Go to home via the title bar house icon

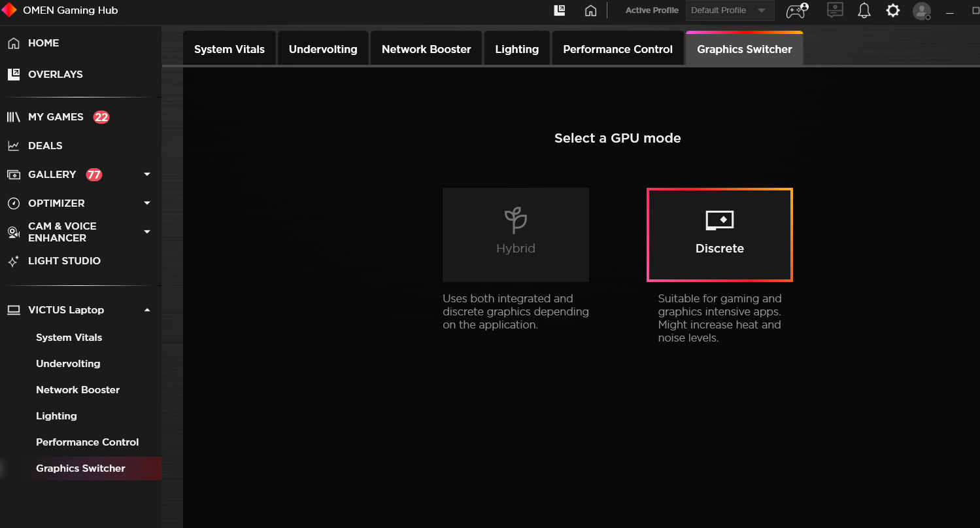(591, 10)
